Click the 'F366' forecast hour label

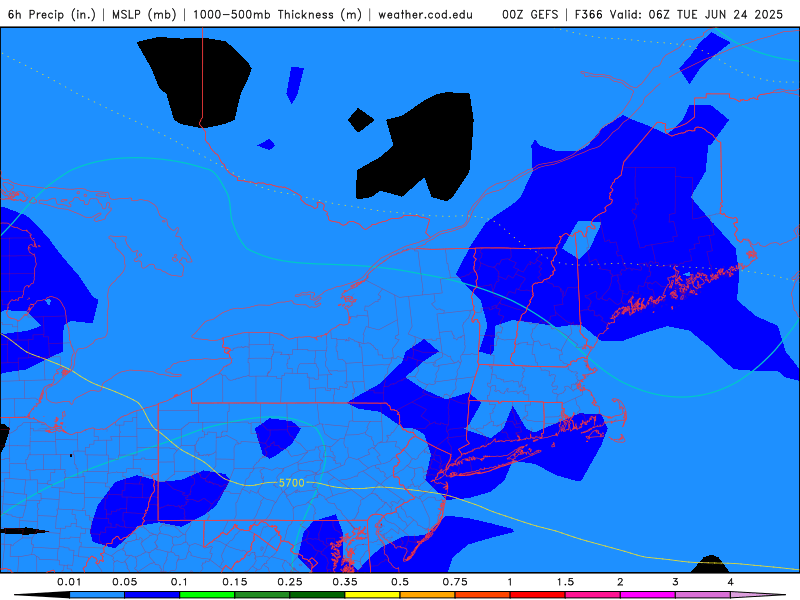click(589, 14)
